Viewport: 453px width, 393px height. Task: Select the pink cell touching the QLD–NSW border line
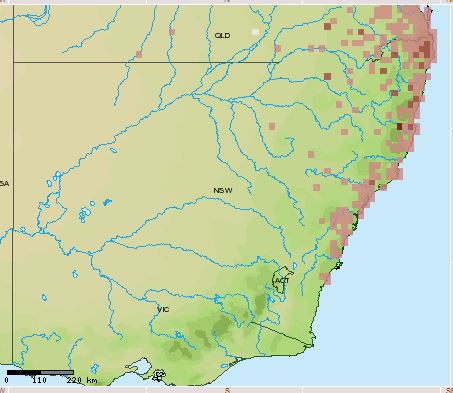pyautogui.click(x=278, y=49)
